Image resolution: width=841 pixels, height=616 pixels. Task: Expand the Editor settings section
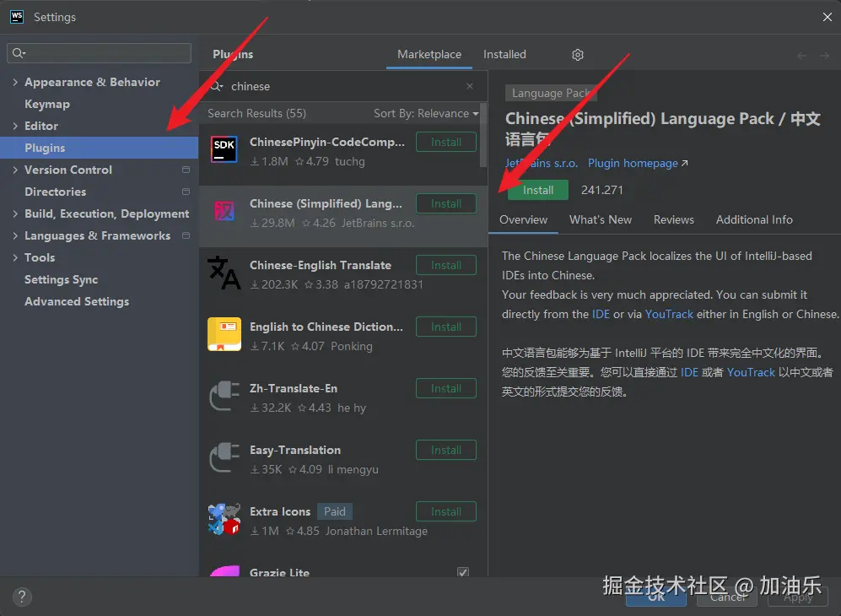15,126
